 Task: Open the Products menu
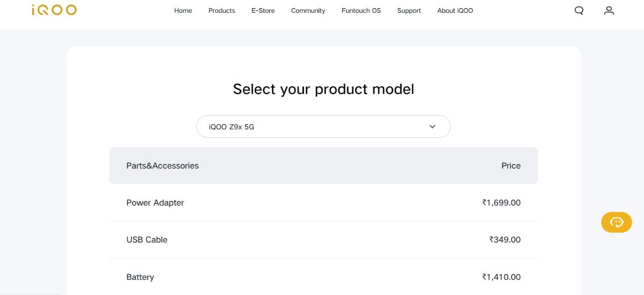click(222, 11)
